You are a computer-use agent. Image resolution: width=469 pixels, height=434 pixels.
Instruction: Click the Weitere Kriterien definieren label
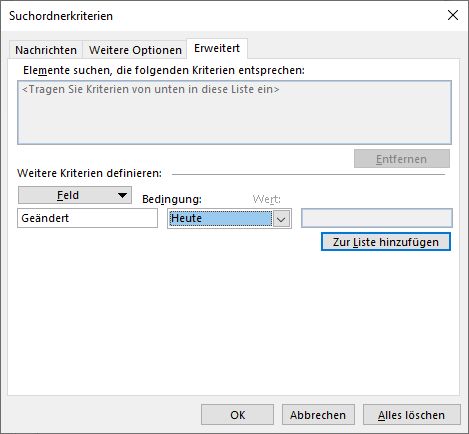[89, 173]
